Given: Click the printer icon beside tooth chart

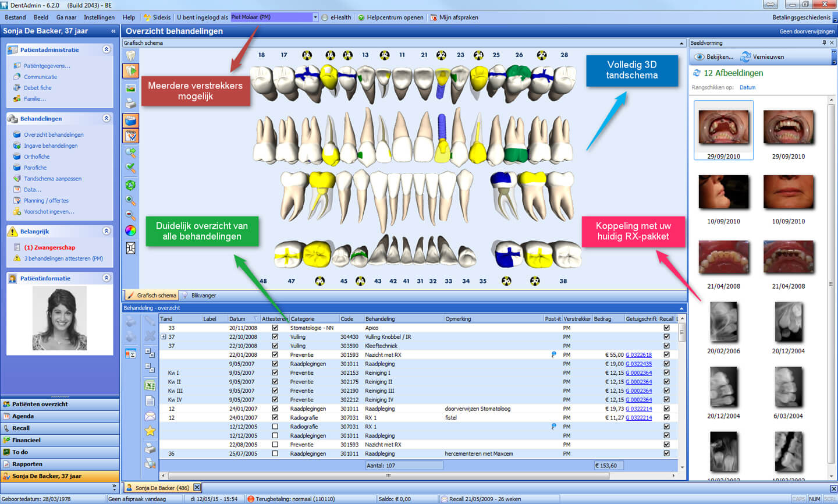Looking at the screenshot, I should pos(130,104).
